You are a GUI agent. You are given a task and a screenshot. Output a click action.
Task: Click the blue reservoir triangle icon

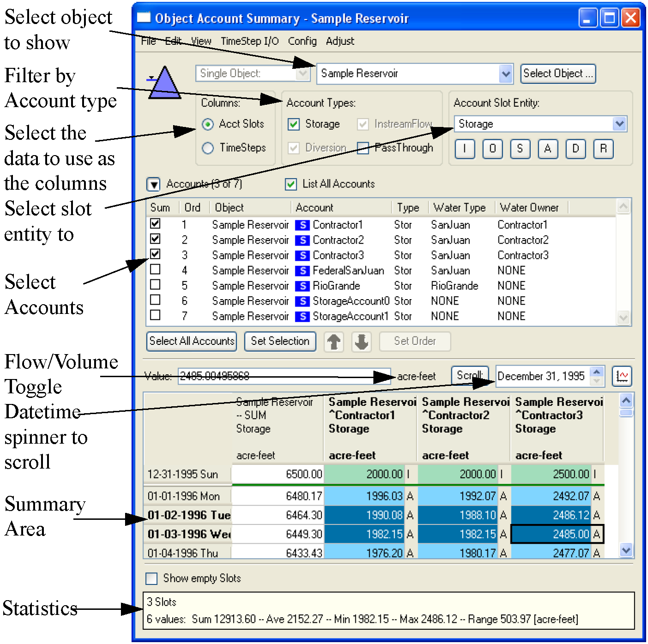pyautogui.click(x=165, y=84)
